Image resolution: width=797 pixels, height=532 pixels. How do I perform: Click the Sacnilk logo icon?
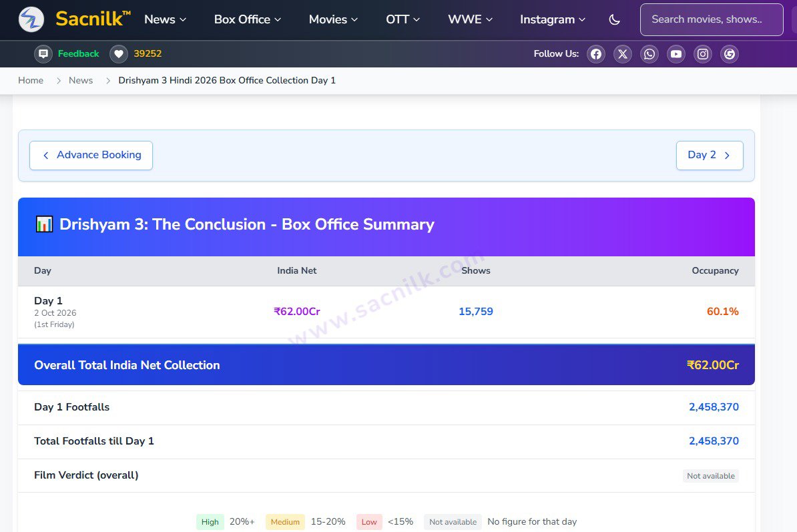pos(31,19)
